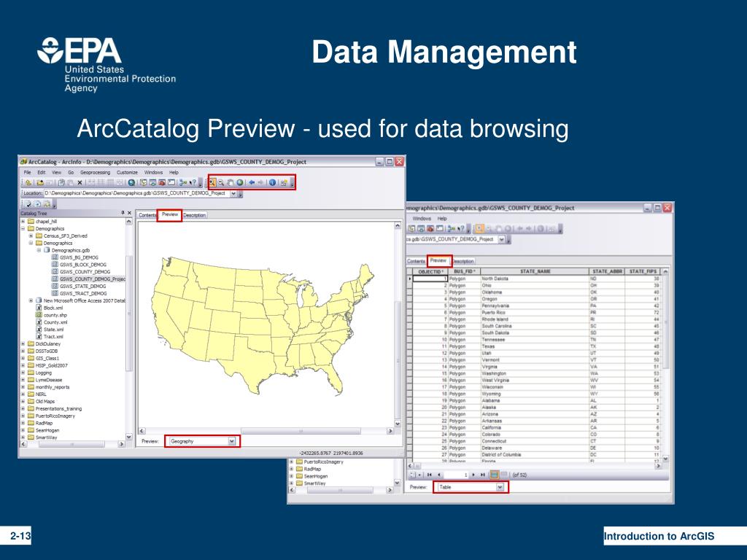Select Preview tab in the right window
The width and height of the screenshot is (747, 560).
438,260
